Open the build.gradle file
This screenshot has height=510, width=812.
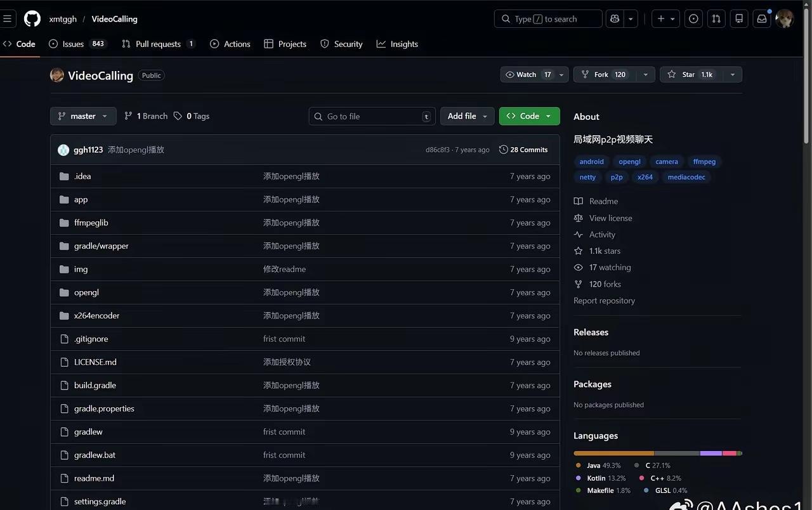[x=95, y=385]
